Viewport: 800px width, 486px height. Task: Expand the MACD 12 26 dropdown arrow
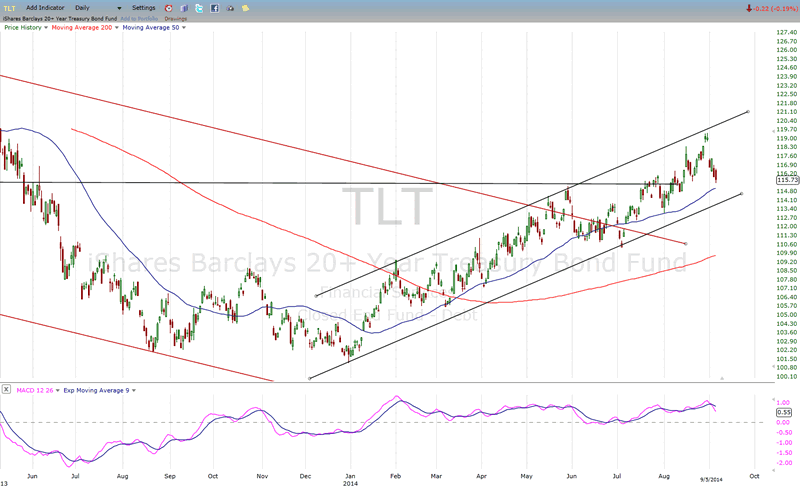tap(58, 391)
